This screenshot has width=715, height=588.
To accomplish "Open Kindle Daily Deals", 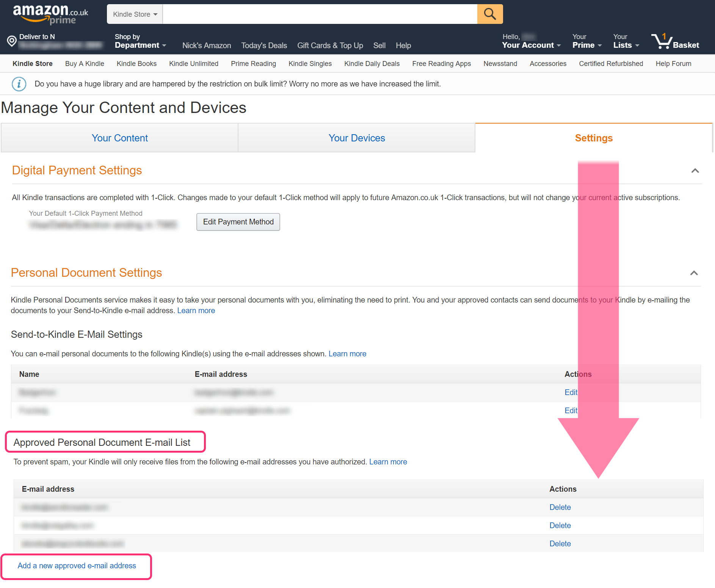I will [372, 64].
